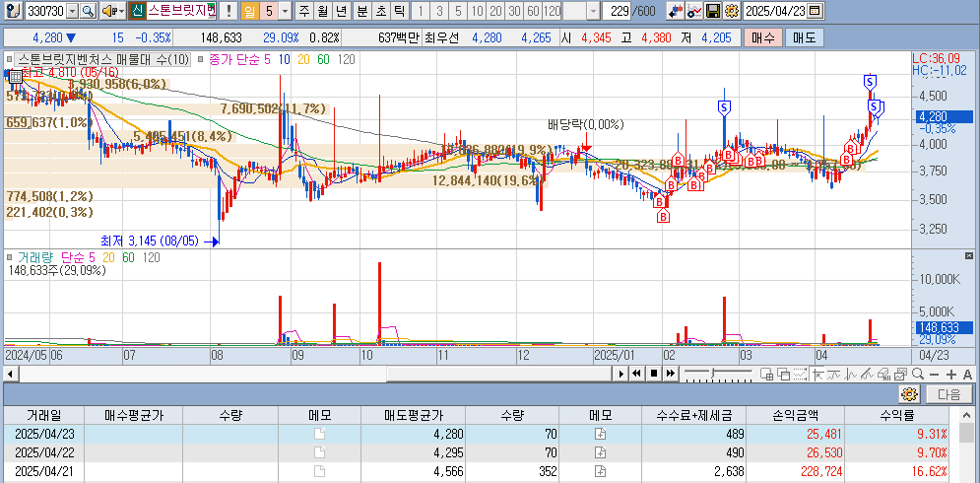
Task: Zoom out with the minus icon
Action: [x=935, y=375]
